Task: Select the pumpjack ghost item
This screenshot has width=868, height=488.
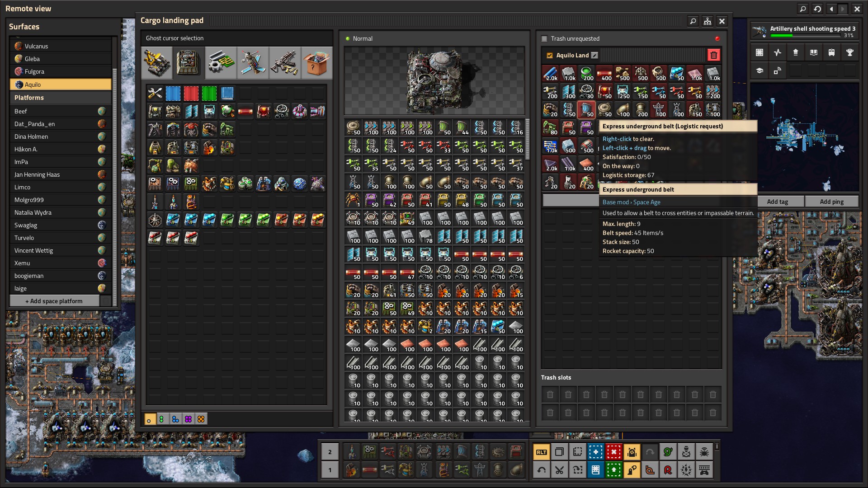Action: click(x=227, y=129)
